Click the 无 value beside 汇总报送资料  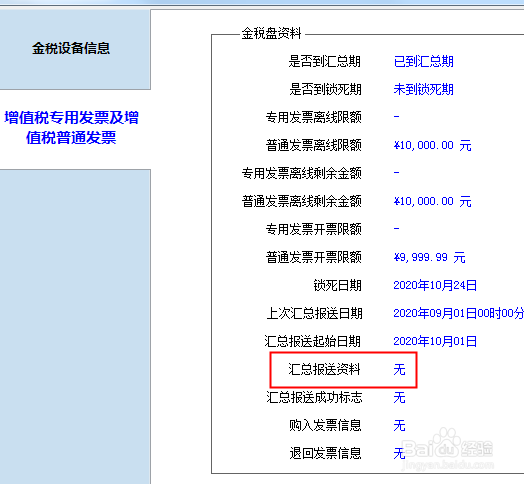(399, 370)
